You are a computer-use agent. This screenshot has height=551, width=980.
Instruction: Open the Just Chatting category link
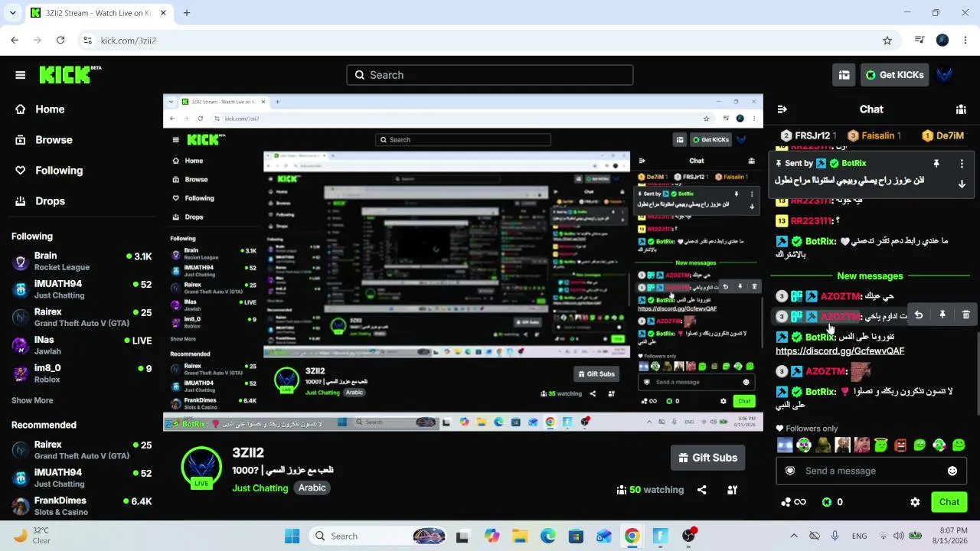point(260,488)
